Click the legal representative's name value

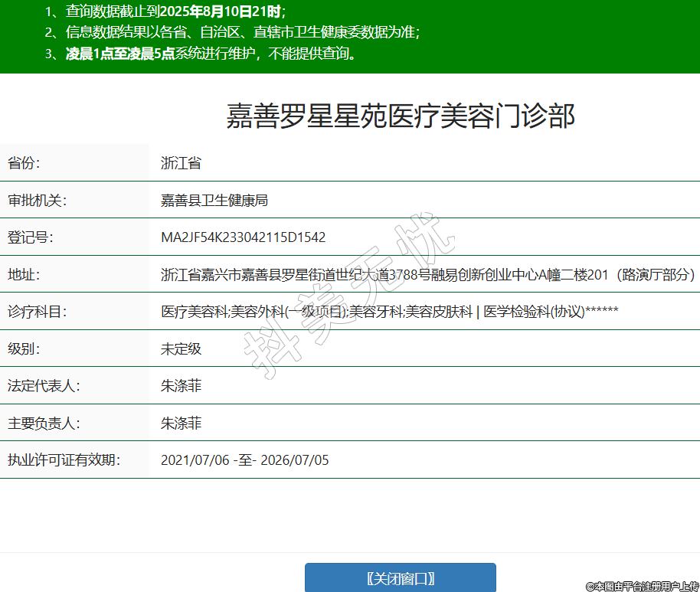tap(181, 386)
